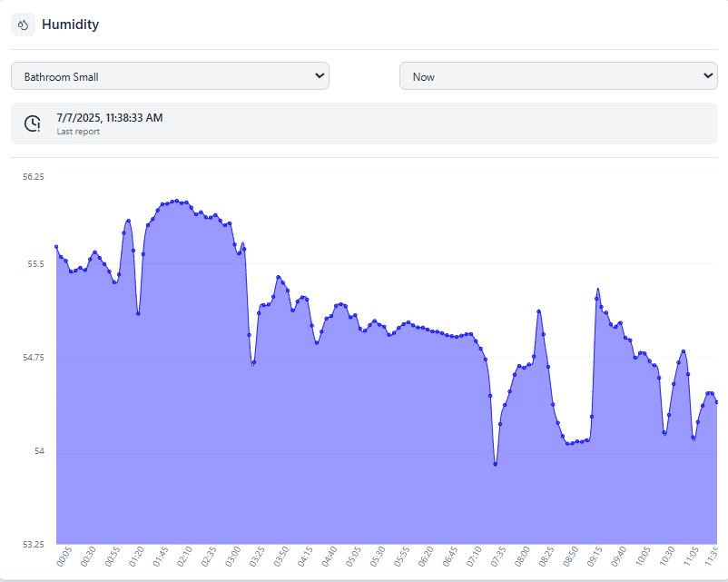Click the first data point at chart start
The image size is (728, 582).
pos(56,247)
